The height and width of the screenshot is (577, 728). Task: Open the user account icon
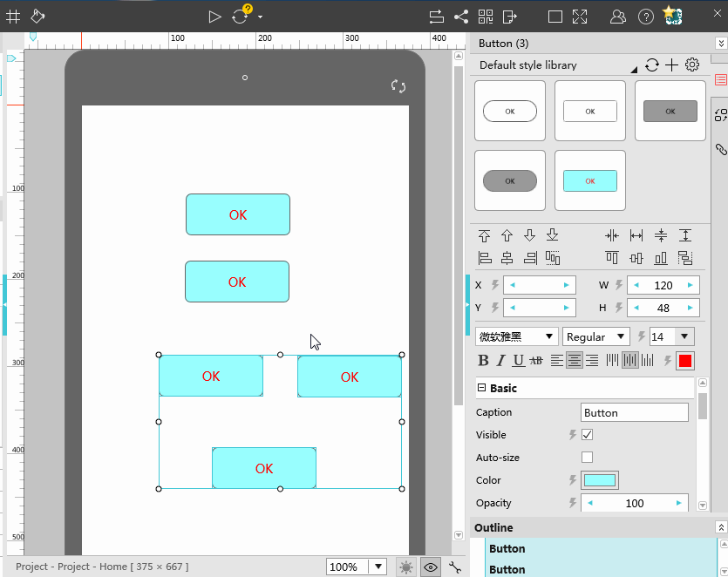point(618,17)
